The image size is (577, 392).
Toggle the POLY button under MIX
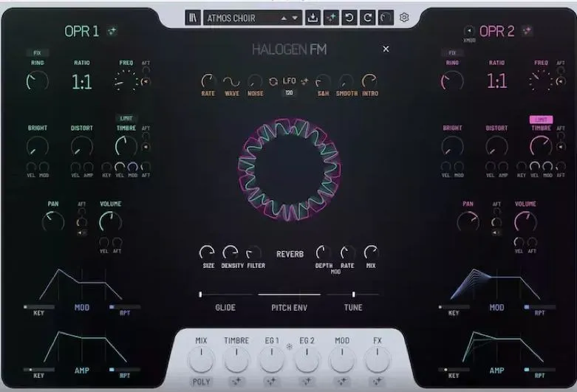pyautogui.click(x=201, y=382)
